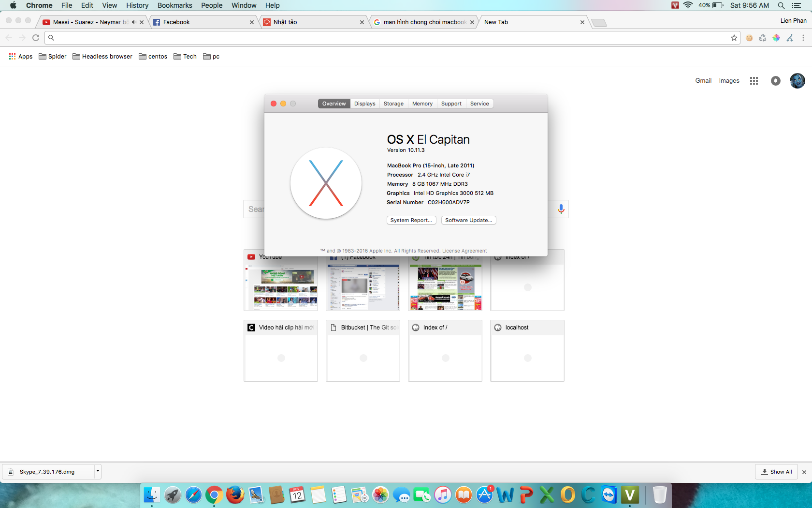Open Google notifications bell
Screen dimensions: 812x508
click(776, 81)
